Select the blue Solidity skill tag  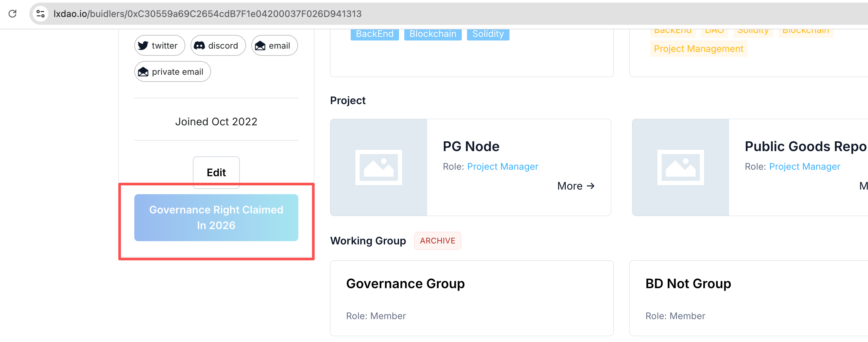pos(488,34)
